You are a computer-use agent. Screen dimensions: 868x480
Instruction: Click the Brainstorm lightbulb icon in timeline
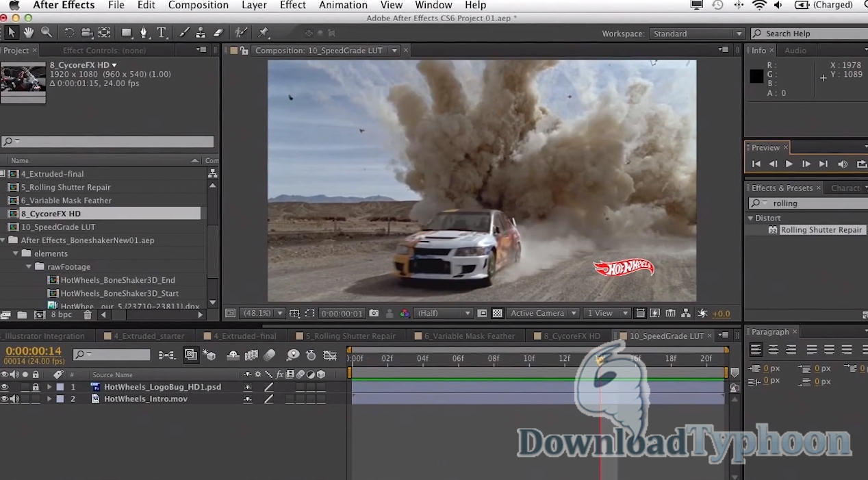(x=293, y=355)
